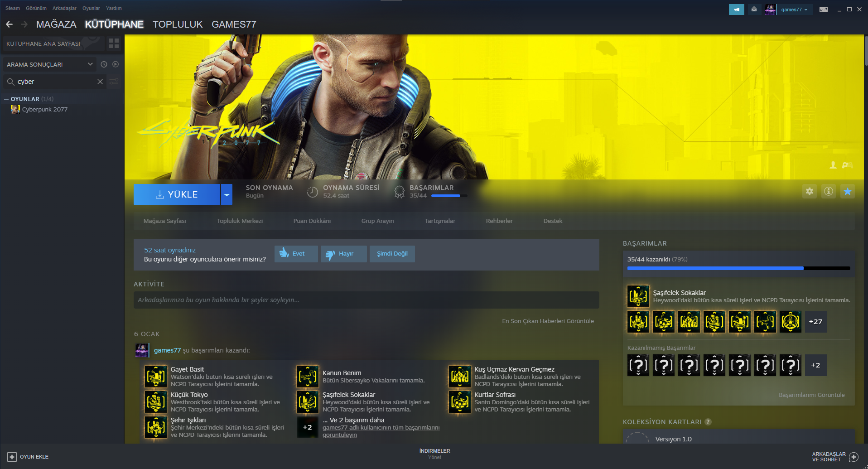Screen dimensions: 868x469
Task: Open friends chat plus icon
Action: click(854, 457)
